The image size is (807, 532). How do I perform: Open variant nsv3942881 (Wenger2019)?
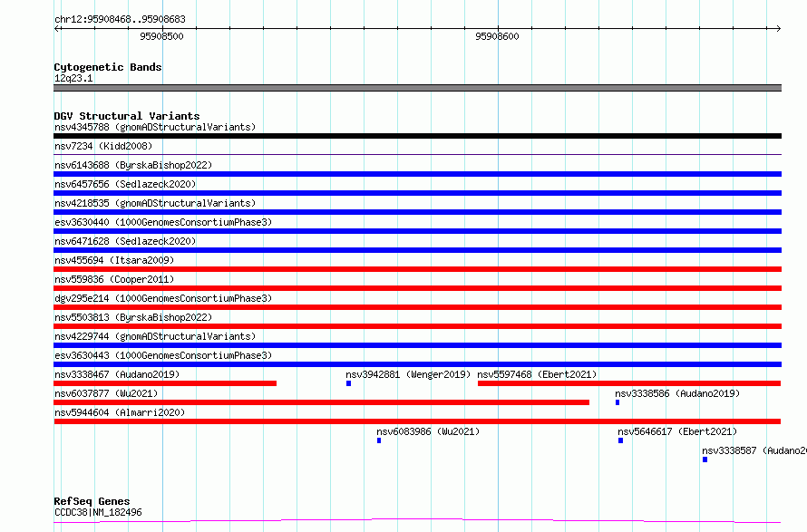point(408,374)
